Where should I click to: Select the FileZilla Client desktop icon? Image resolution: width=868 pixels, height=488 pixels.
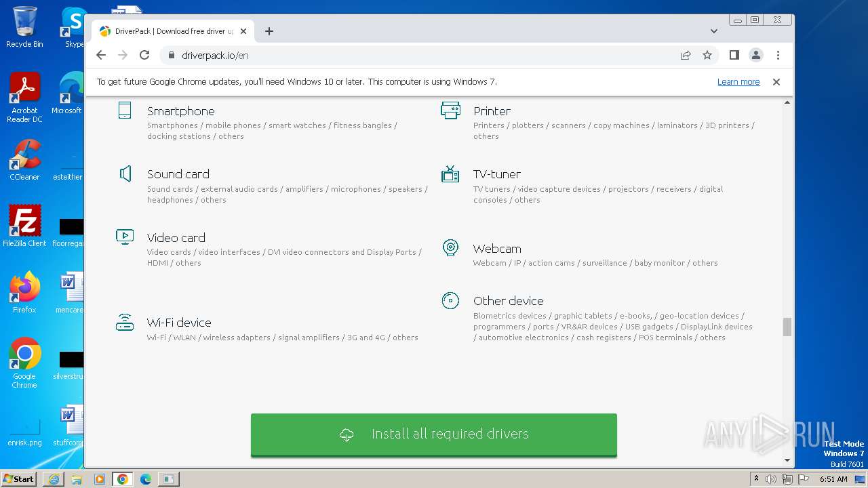24,226
